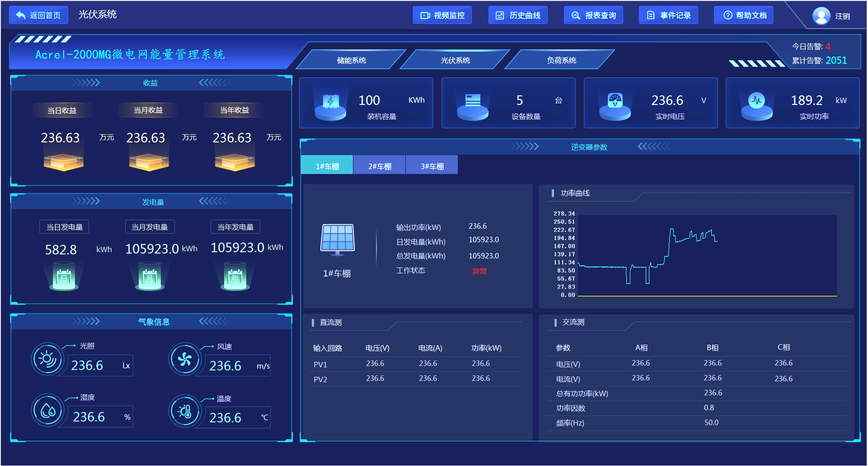
Task: Open 视频监控 video monitoring
Action: click(x=442, y=15)
